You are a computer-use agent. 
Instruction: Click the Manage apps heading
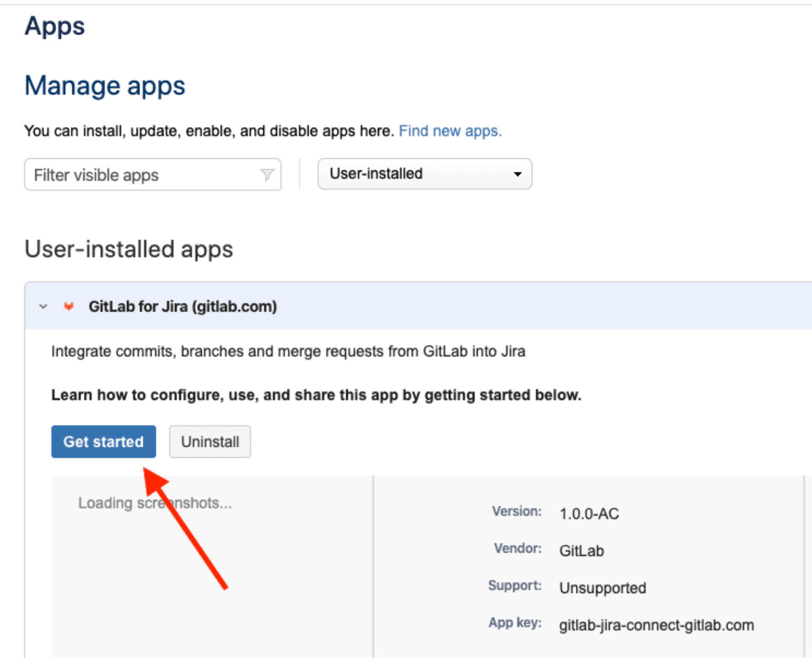point(104,85)
